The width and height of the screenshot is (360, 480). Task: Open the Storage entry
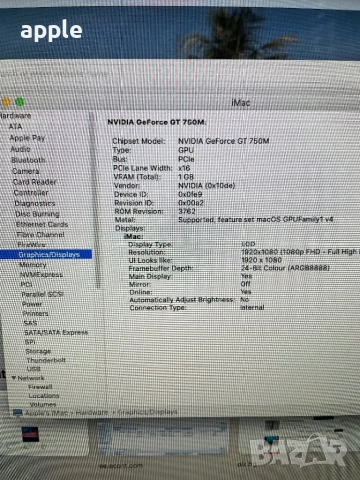pos(38,351)
